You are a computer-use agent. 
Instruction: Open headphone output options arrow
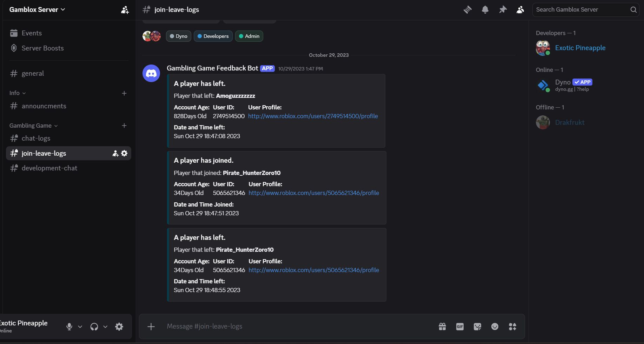point(105,326)
